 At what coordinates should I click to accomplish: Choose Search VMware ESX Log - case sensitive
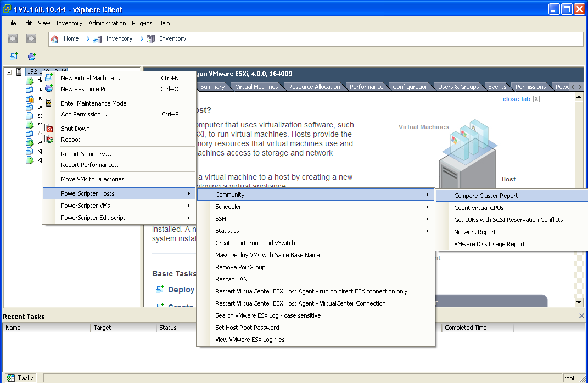[x=316, y=315]
